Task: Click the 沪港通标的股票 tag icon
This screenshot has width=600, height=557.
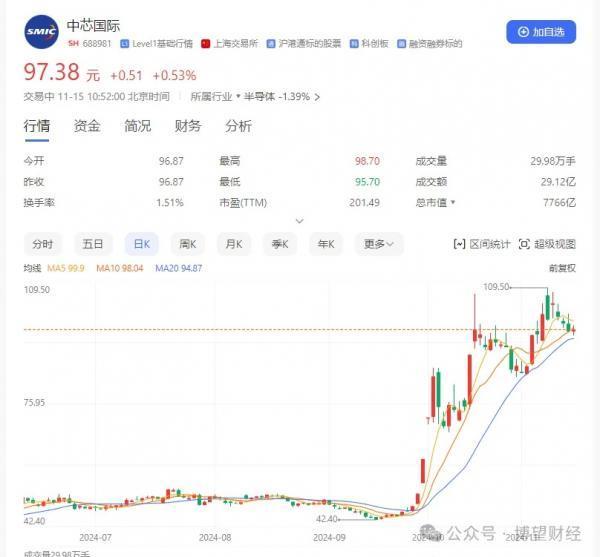Action: (x=271, y=44)
